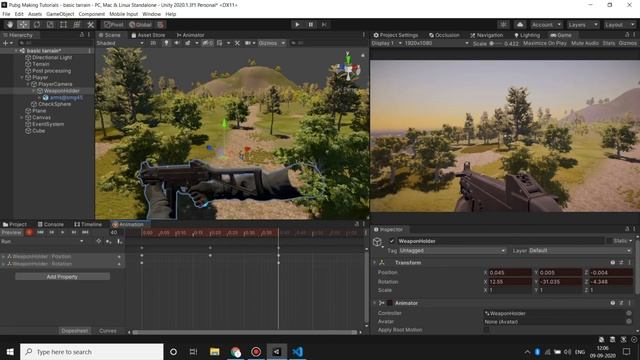Open the Component menu

[91, 14]
